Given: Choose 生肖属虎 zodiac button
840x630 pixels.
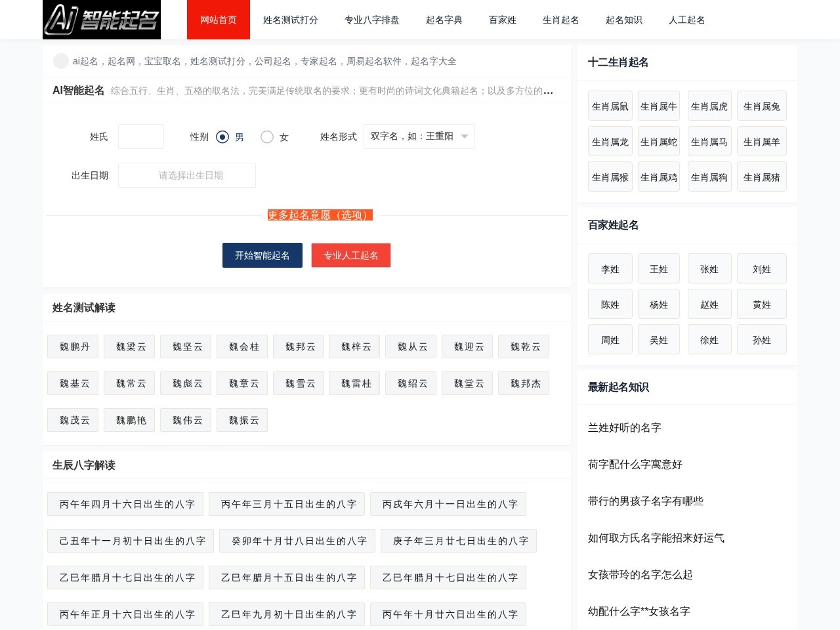Looking at the screenshot, I should 709,106.
